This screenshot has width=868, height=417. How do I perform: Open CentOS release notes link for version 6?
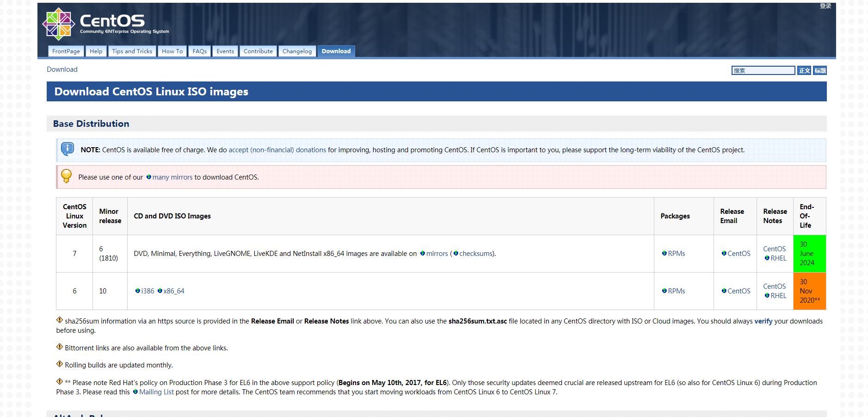click(775, 286)
